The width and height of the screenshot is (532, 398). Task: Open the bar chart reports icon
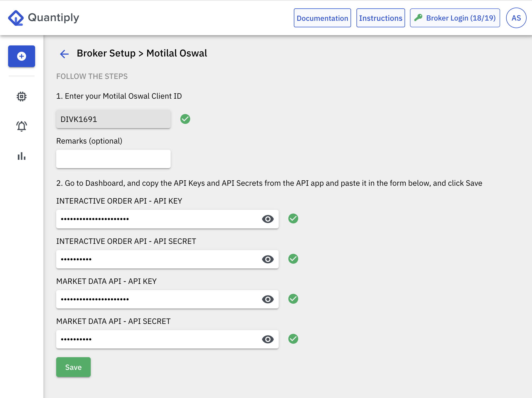click(22, 156)
